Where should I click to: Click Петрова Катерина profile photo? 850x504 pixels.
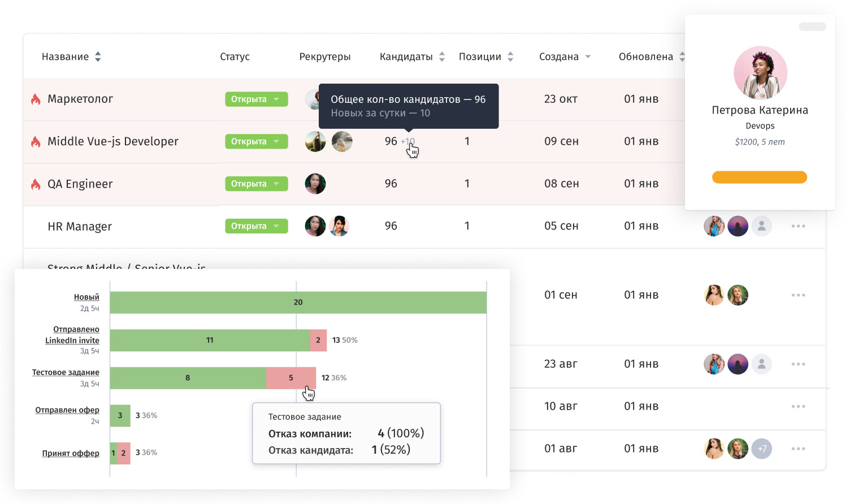(760, 73)
